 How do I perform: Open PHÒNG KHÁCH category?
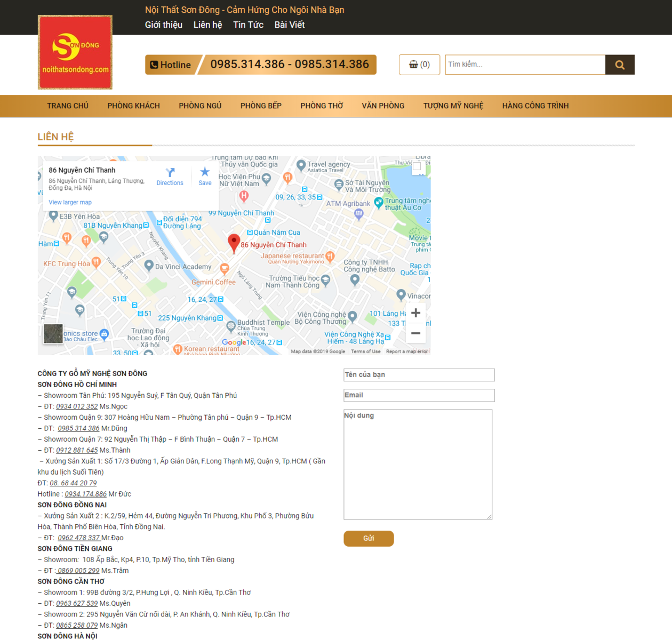point(133,106)
